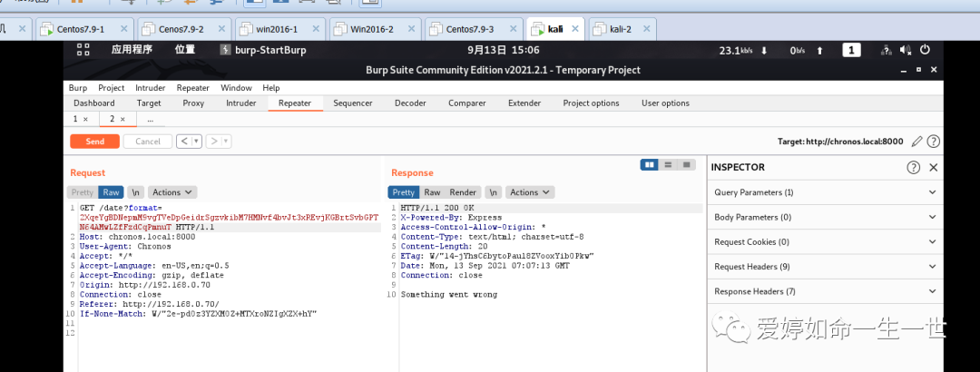Screen dimensions: 980x372
Task: Open the User options tab
Action: (x=665, y=103)
